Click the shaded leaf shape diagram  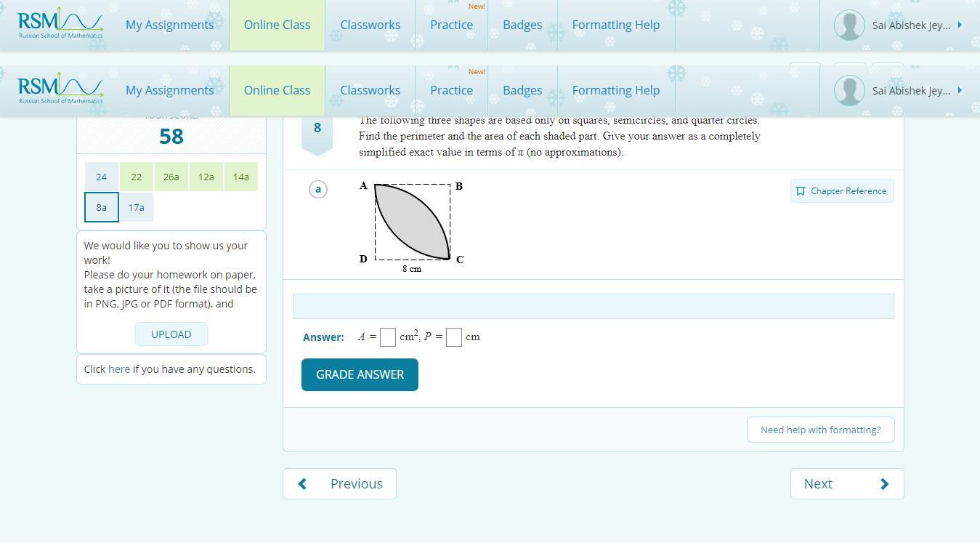pos(412,222)
